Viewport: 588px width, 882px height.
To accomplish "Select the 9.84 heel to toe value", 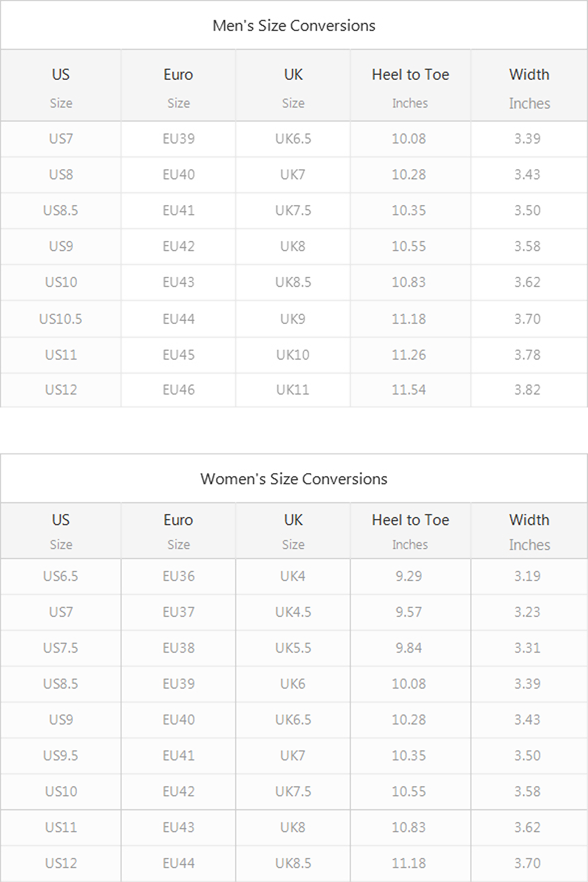I will (409, 648).
